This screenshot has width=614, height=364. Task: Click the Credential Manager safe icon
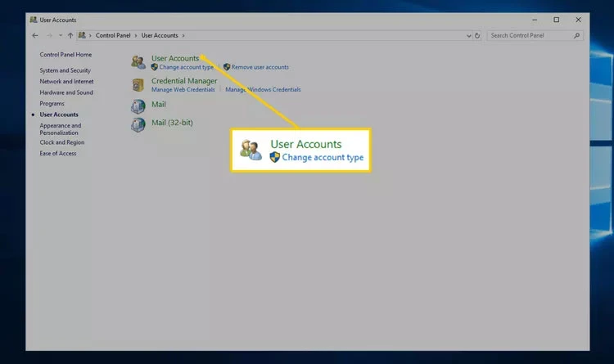138,84
